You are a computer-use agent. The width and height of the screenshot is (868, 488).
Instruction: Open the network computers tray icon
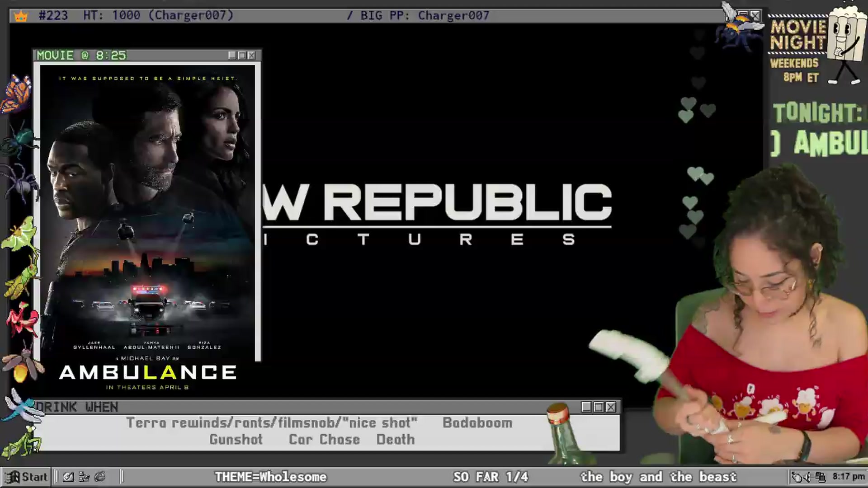pos(821,477)
